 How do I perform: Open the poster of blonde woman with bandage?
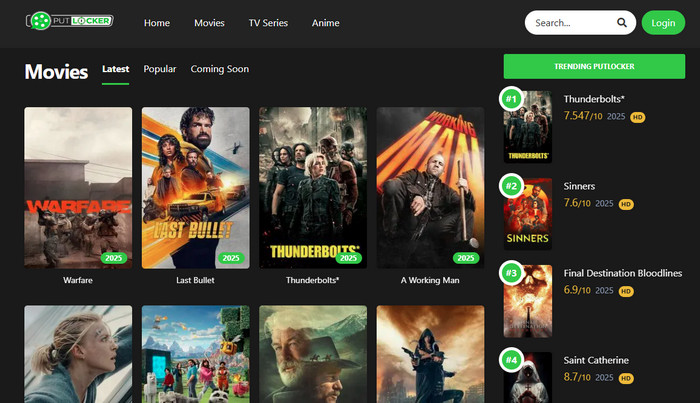pyautogui.click(x=78, y=354)
